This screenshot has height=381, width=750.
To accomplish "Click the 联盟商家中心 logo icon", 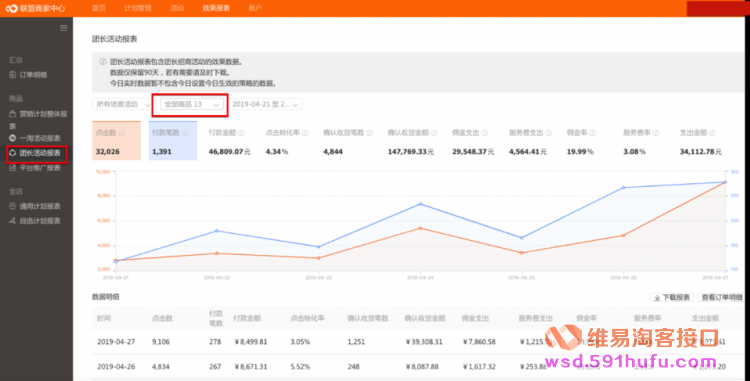I will coord(11,8).
